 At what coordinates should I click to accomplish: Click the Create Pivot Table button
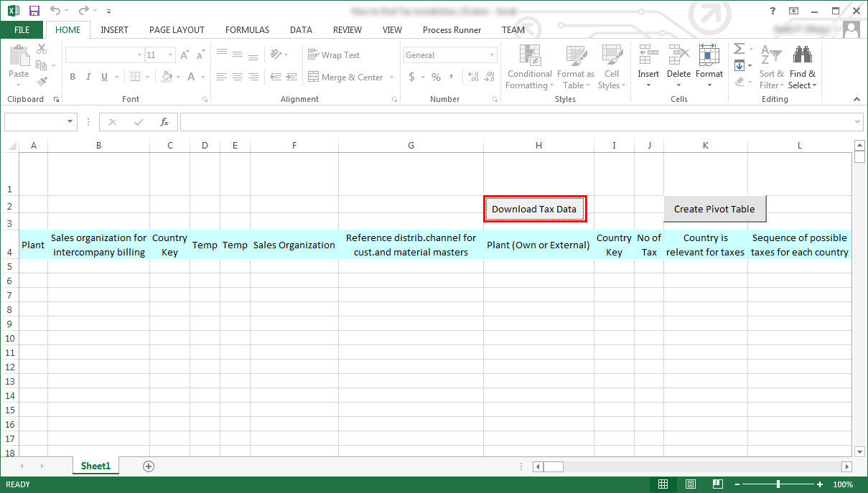(714, 209)
